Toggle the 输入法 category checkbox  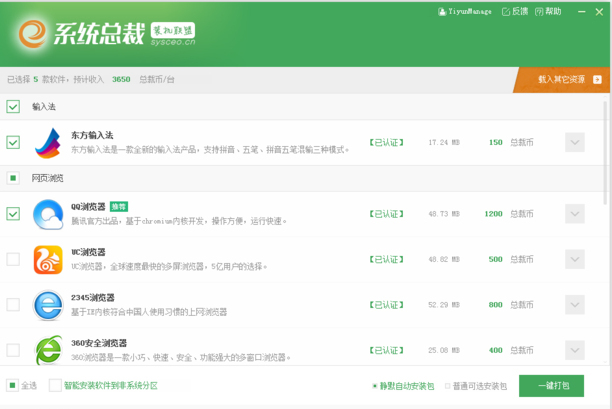pyautogui.click(x=13, y=106)
